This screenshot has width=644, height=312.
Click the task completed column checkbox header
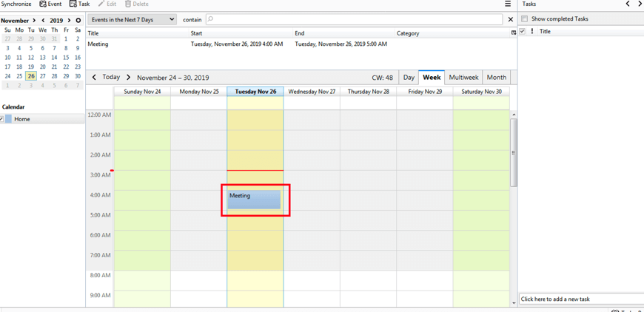[523, 32]
